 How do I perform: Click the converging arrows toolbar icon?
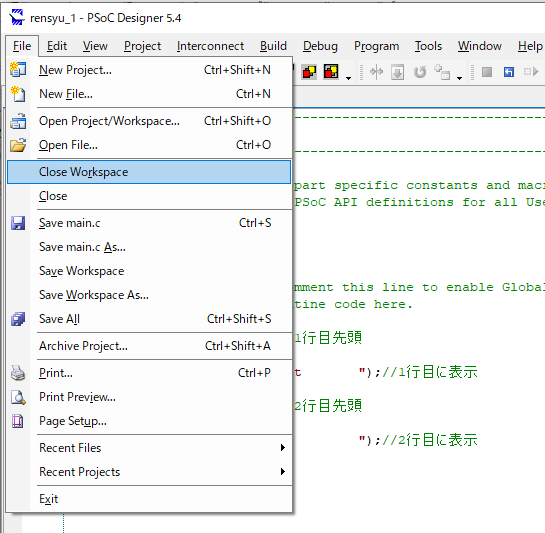(x=376, y=72)
